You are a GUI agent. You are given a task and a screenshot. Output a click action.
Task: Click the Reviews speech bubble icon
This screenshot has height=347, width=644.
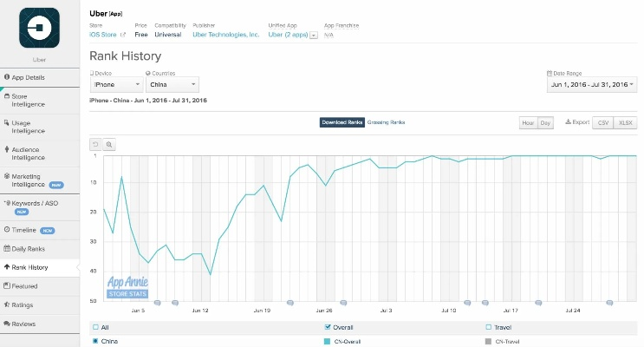(7, 324)
